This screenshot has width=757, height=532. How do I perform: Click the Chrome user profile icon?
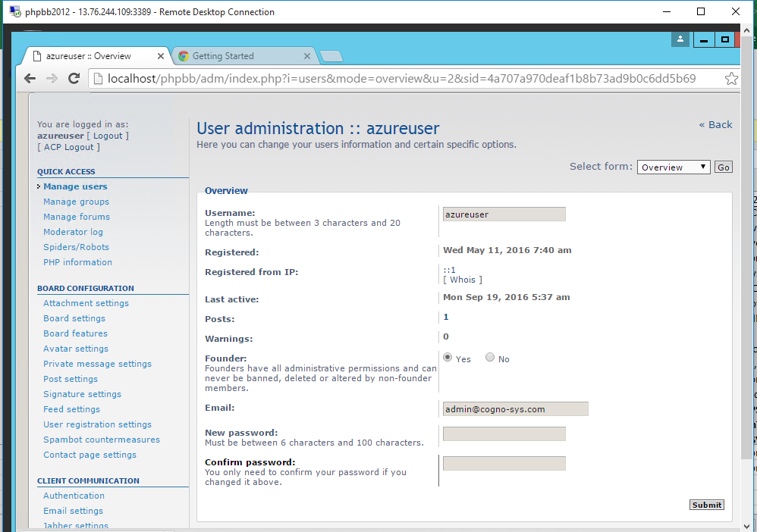click(x=680, y=39)
